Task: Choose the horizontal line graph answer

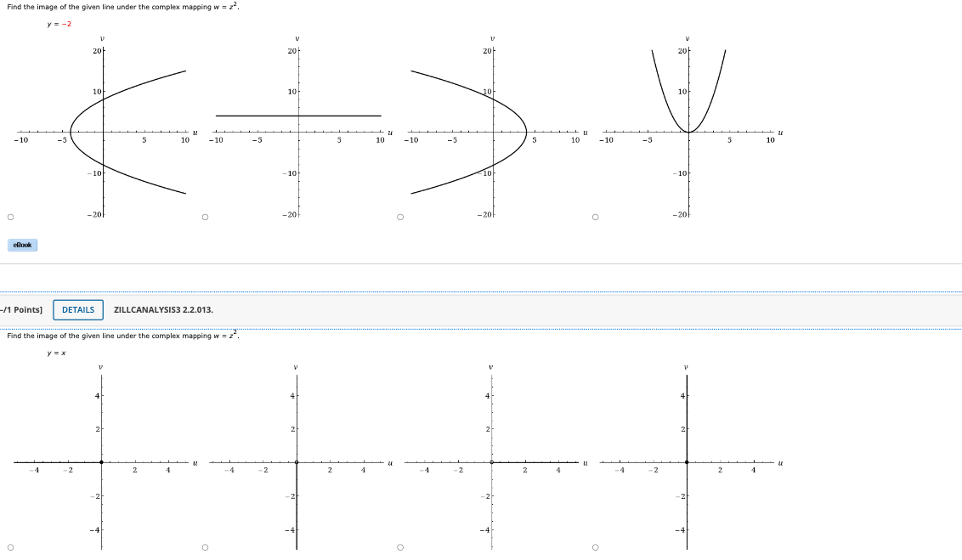Action: (204, 217)
